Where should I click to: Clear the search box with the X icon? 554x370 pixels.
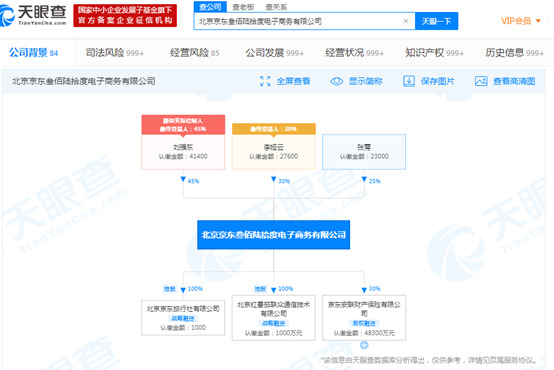406,21
